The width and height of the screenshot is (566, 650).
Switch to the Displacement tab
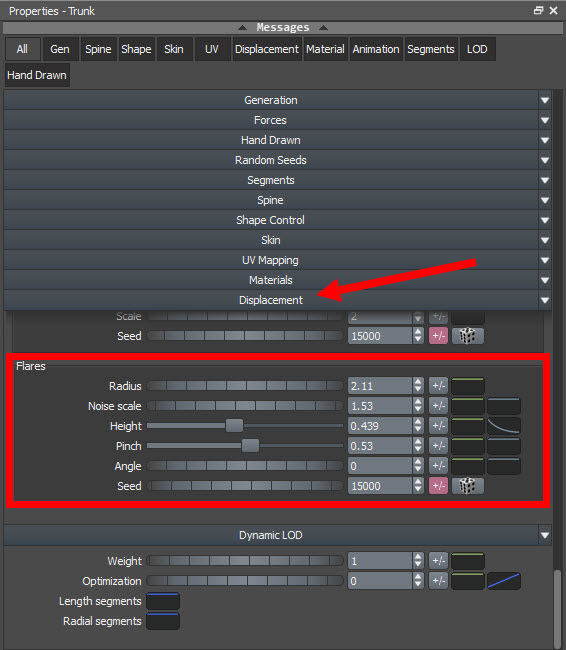pyautogui.click(x=267, y=49)
